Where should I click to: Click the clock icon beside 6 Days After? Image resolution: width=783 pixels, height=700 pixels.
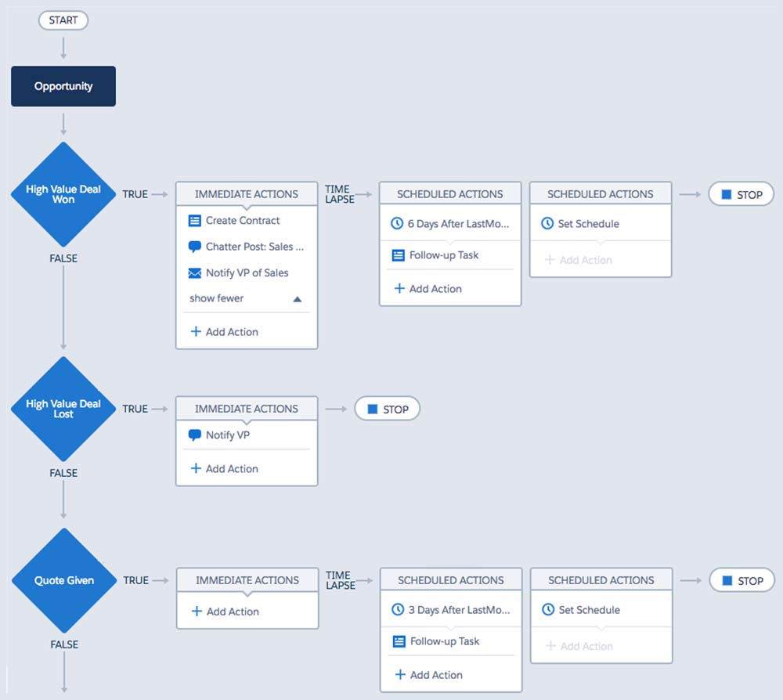coord(397,224)
